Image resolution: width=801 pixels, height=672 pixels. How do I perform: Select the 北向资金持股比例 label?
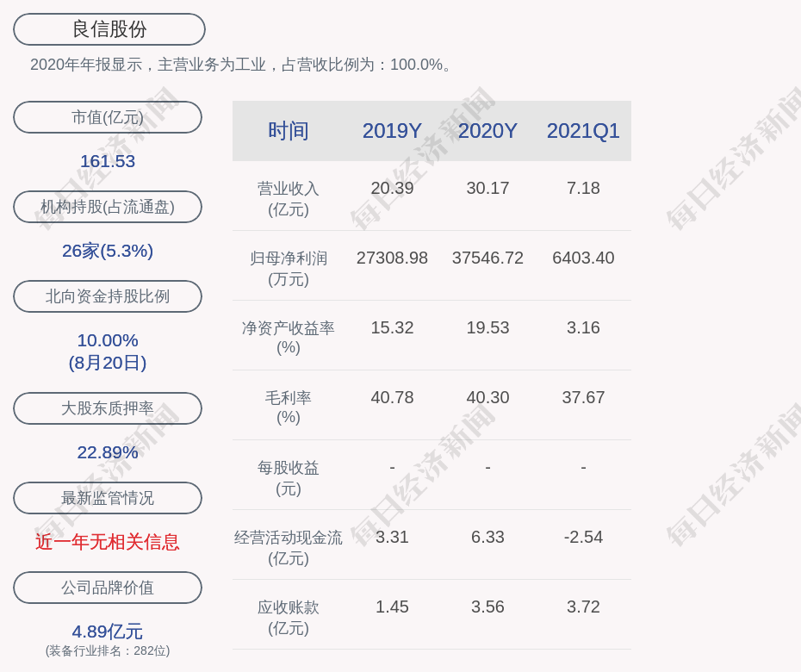108,296
